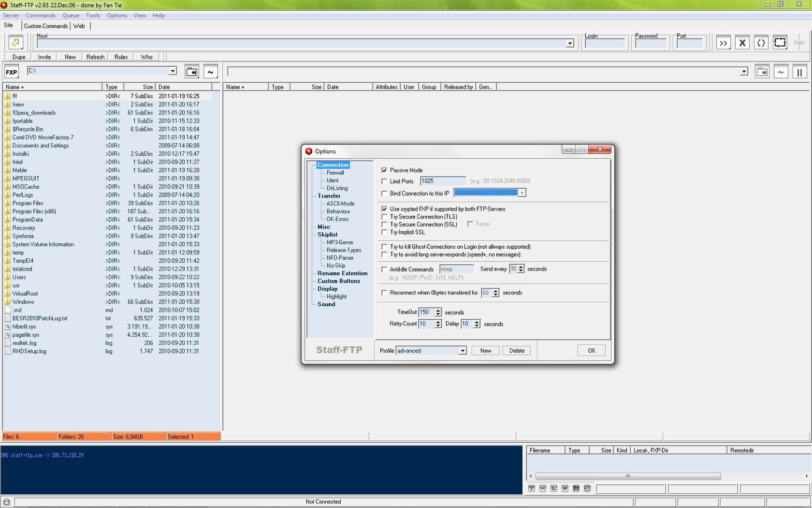Click the Delete profile button

click(517, 351)
